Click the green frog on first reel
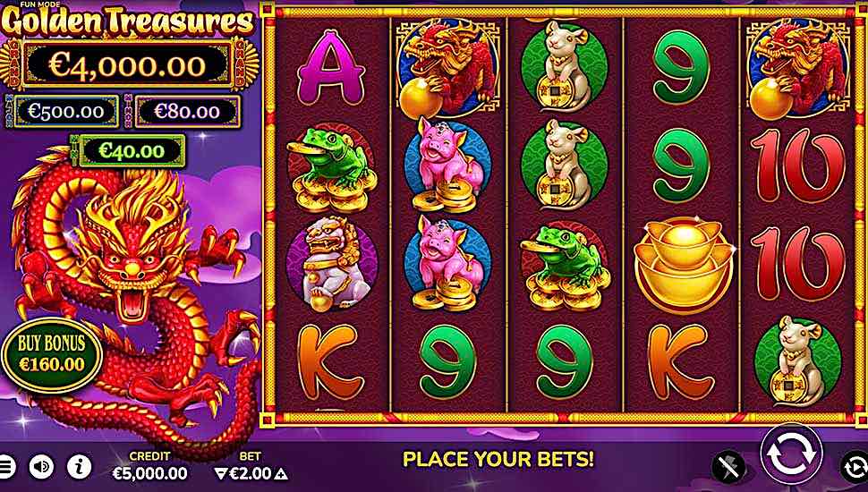 point(332,169)
